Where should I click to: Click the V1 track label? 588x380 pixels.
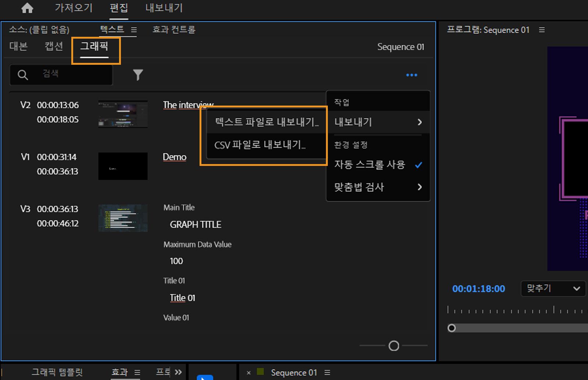tap(25, 157)
